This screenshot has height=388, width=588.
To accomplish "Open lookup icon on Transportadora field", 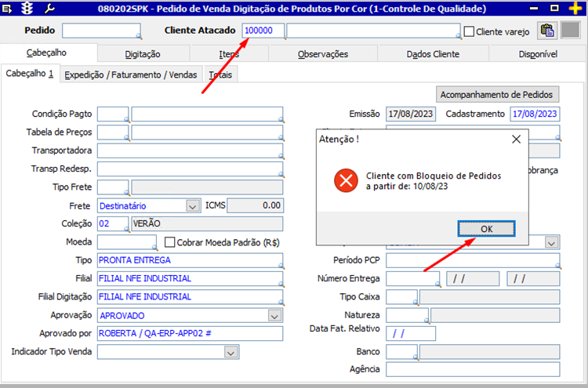I will [281, 156].
